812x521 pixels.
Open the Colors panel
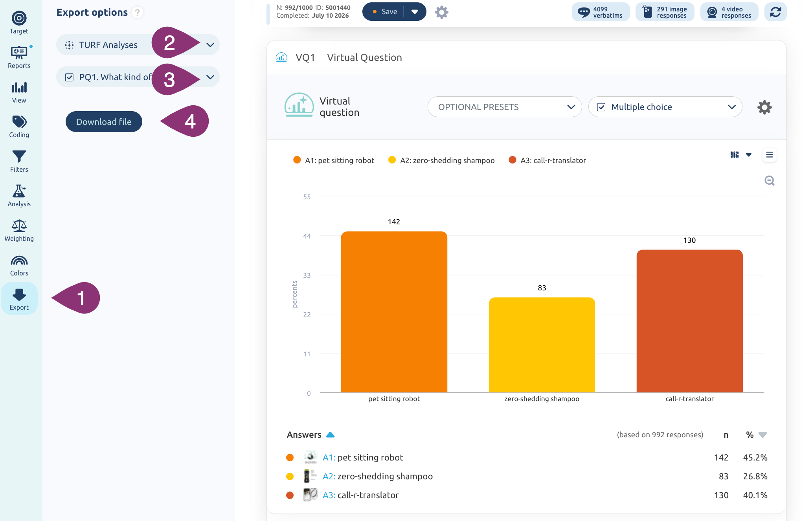pos(19,265)
